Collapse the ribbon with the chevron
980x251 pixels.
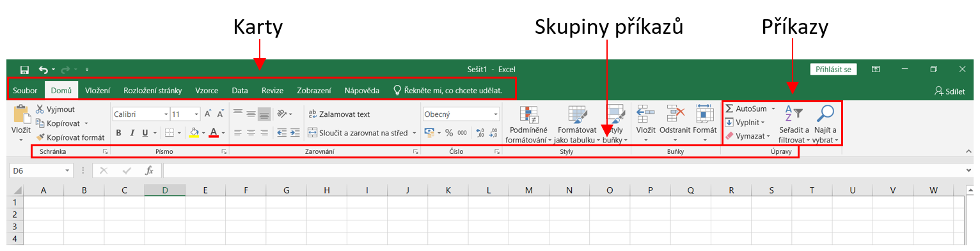click(968, 151)
